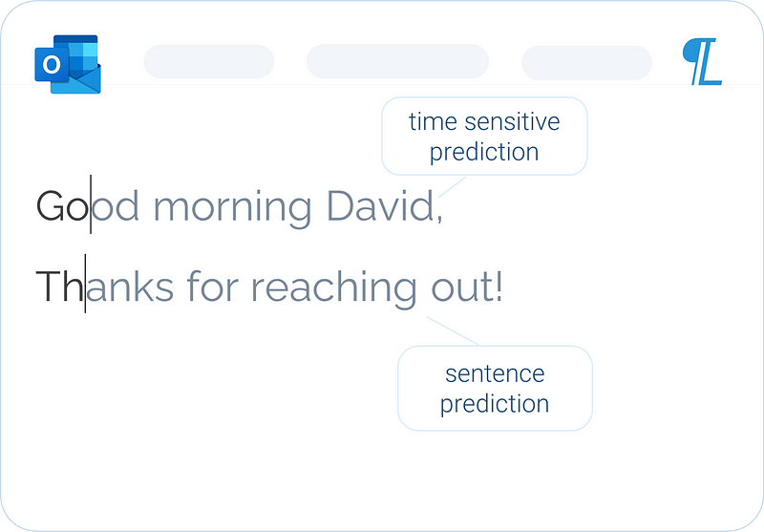The height and width of the screenshot is (532, 764).
Task: Click the white O tile on Outlook logo
Action: click(52, 64)
